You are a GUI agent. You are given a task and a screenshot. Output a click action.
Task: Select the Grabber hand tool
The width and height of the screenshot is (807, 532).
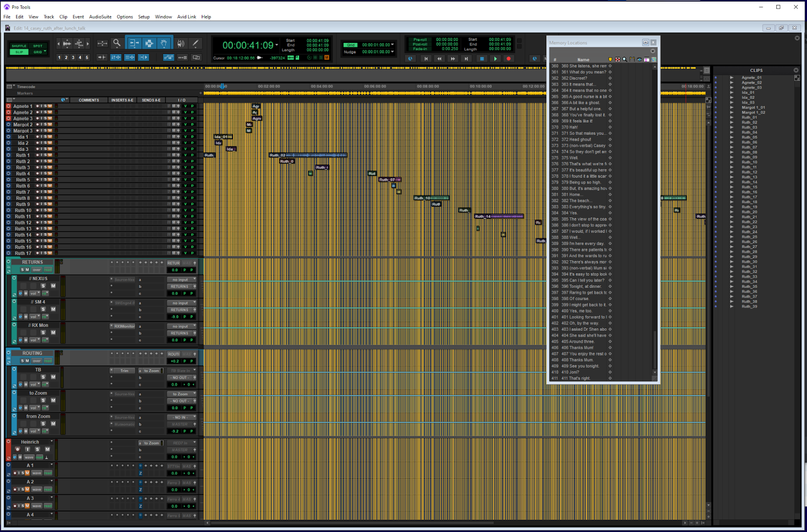[164, 43]
